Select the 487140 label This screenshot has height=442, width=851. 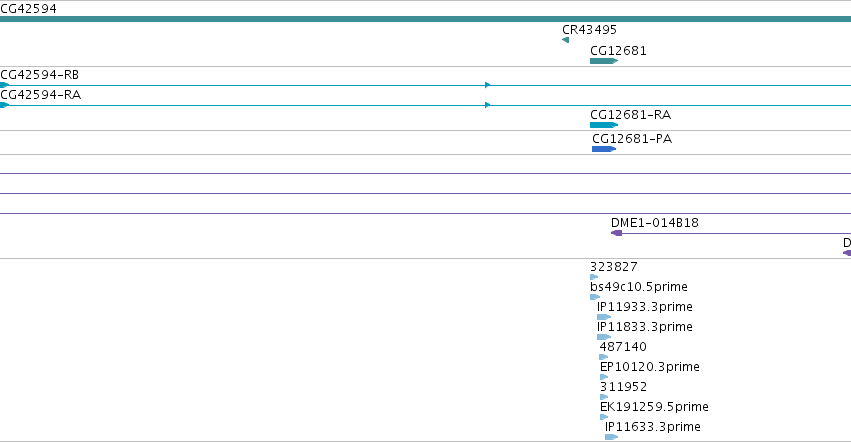point(623,346)
